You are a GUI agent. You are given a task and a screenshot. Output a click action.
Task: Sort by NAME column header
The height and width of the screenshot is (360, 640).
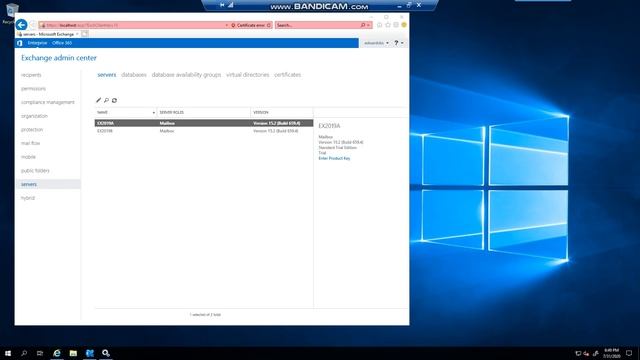click(x=126, y=112)
